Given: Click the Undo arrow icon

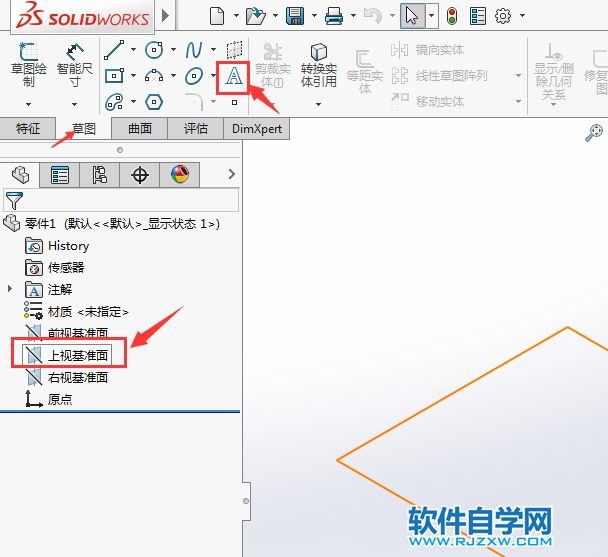Looking at the screenshot, I should (x=373, y=16).
